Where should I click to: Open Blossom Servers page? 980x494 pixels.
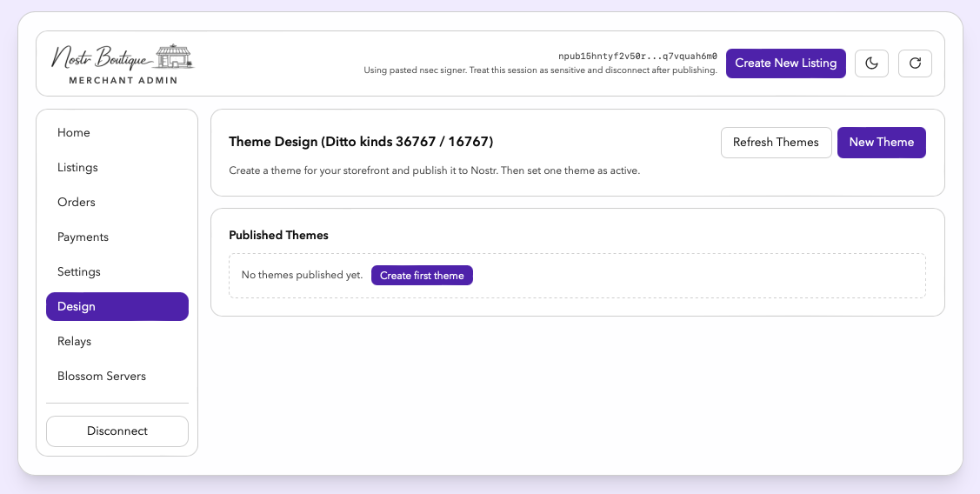coord(117,376)
